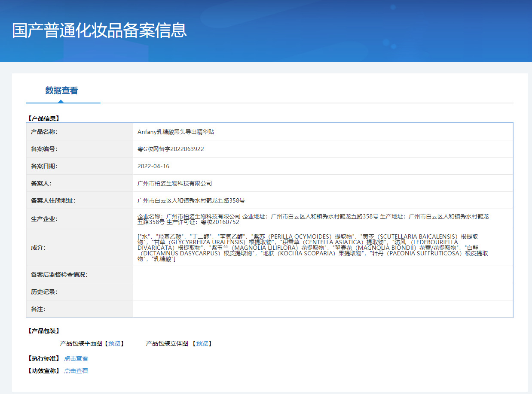The height and width of the screenshot is (394, 532).
Task: Click filing number 粤G妆网备字2022063922
Action: coord(171,149)
